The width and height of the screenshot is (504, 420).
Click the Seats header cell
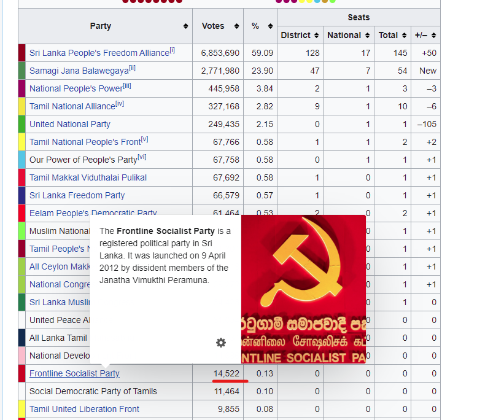[x=359, y=17]
